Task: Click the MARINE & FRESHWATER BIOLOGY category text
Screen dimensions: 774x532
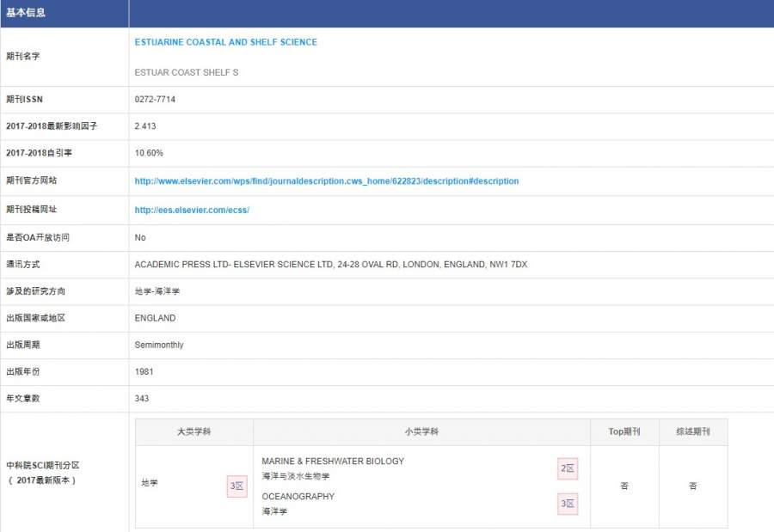Action: (x=333, y=462)
